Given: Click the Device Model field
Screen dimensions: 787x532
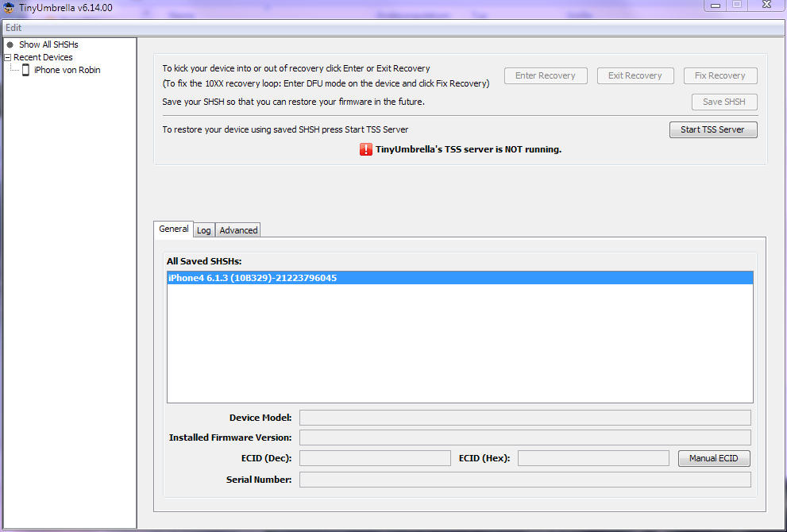Looking at the screenshot, I should click(x=525, y=418).
